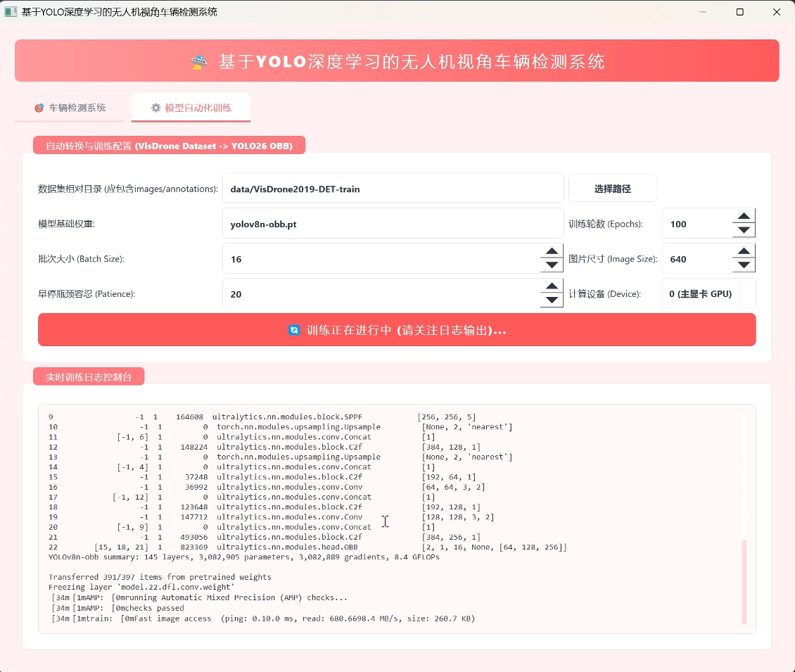Click log row 9 with block.SPPF module
795x672 pixels.
coord(262,417)
